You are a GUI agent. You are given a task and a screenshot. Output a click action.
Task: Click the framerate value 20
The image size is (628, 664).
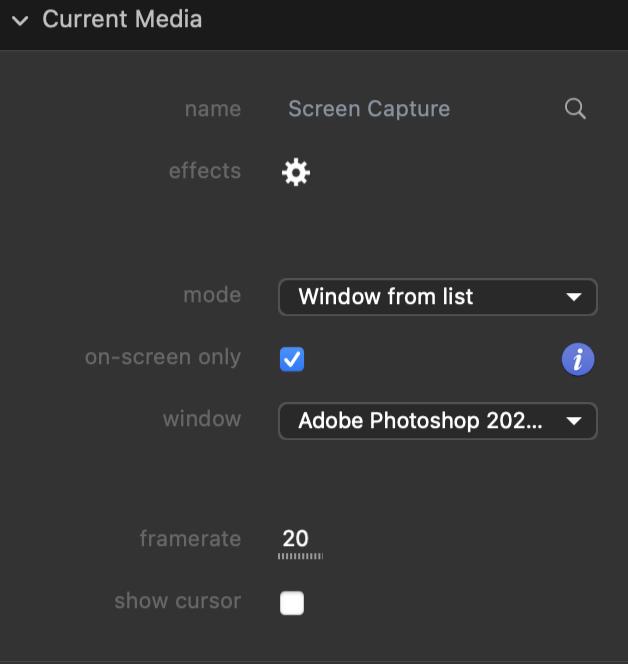tap(295, 538)
